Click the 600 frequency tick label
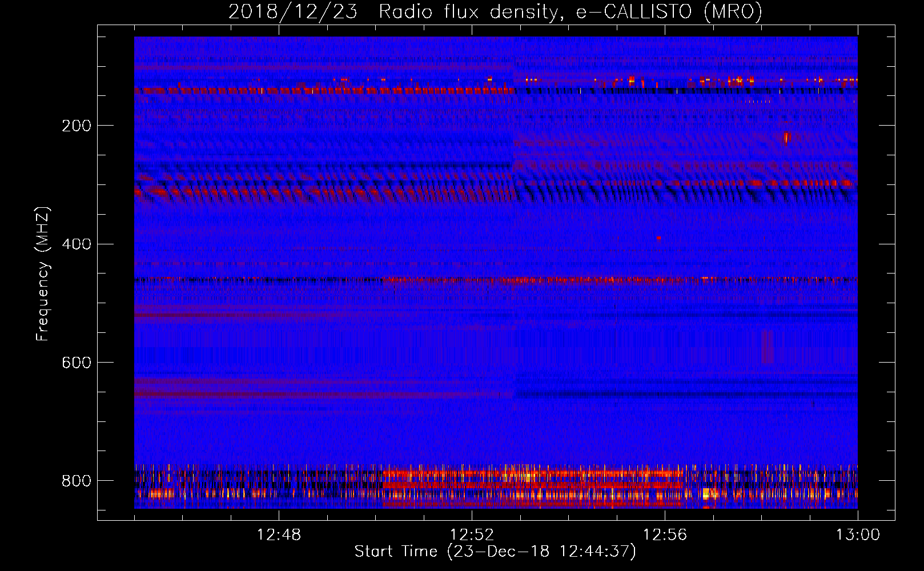 [x=77, y=363]
